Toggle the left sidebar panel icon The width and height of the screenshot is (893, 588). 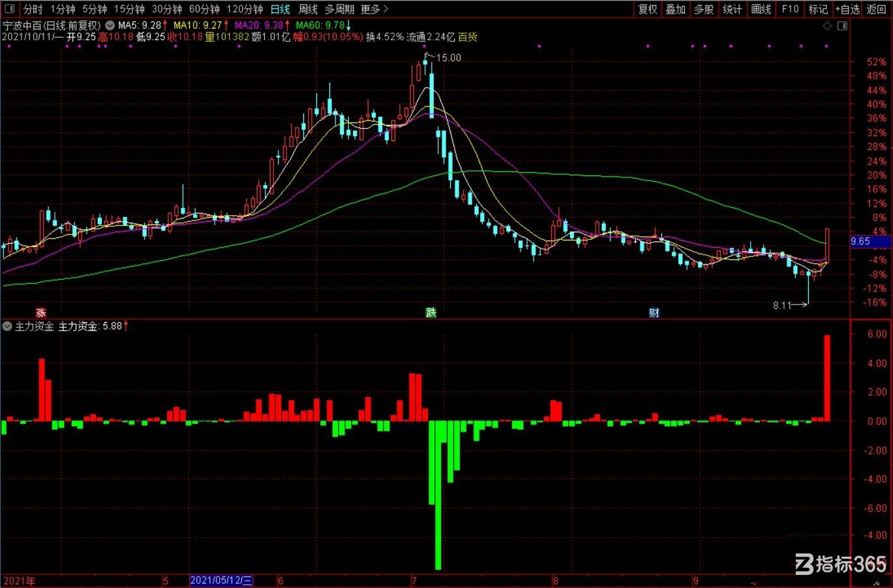point(10,9)
